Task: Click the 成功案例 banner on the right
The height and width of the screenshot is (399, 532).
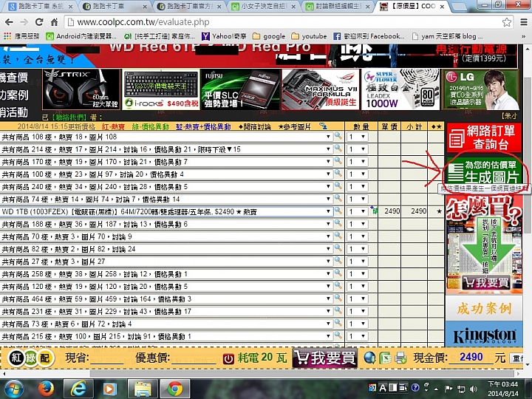Action: pos(484,308)
